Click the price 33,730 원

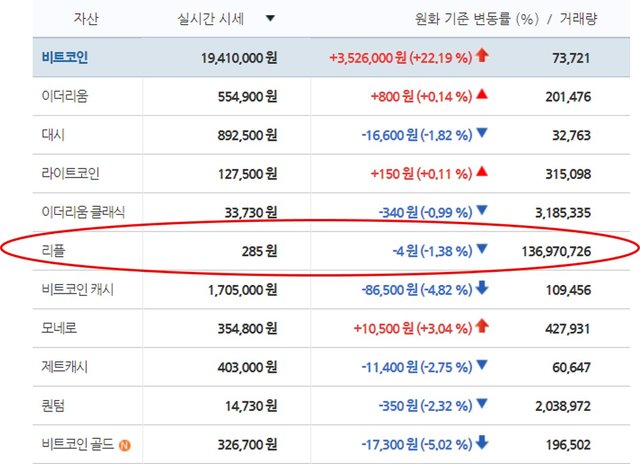(x=251, y=213)
